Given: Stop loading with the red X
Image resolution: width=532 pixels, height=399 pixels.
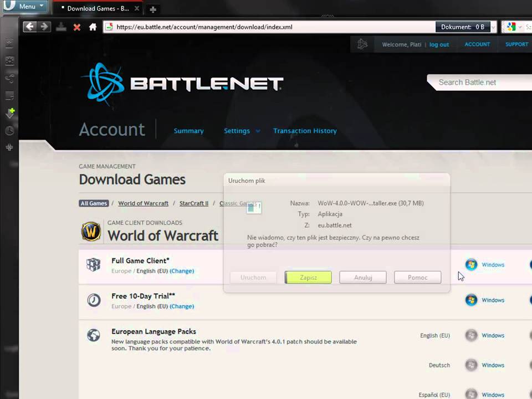Looking at the screenshot, I should (x=77, y=27).
